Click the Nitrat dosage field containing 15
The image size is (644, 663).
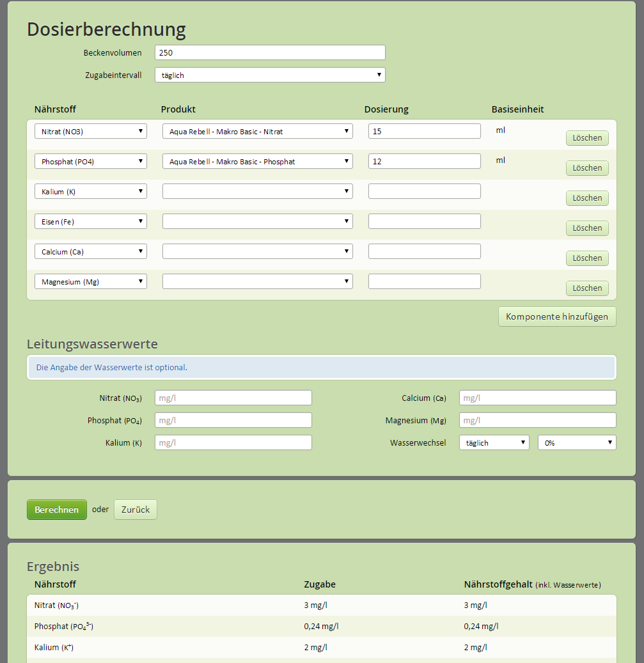tap(424, 131)
